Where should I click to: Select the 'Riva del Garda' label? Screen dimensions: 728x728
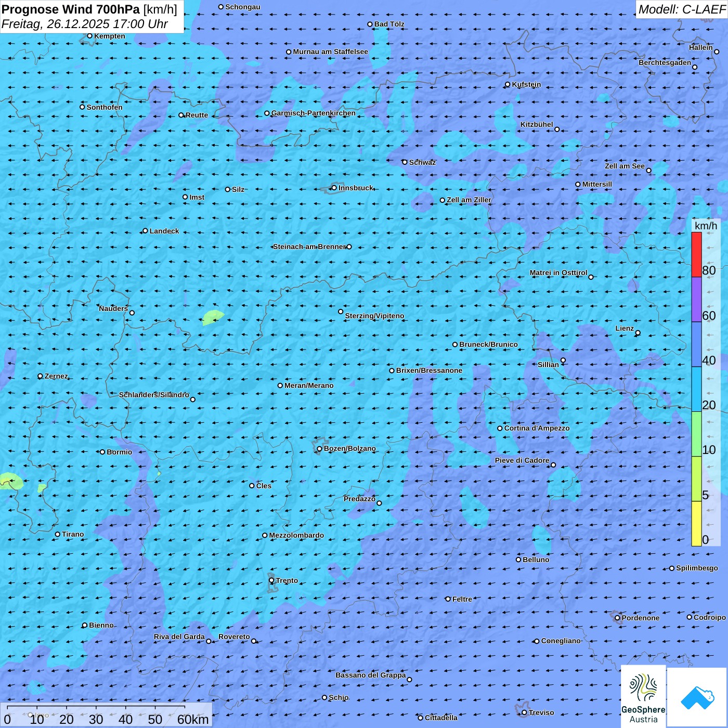[179, 636]
